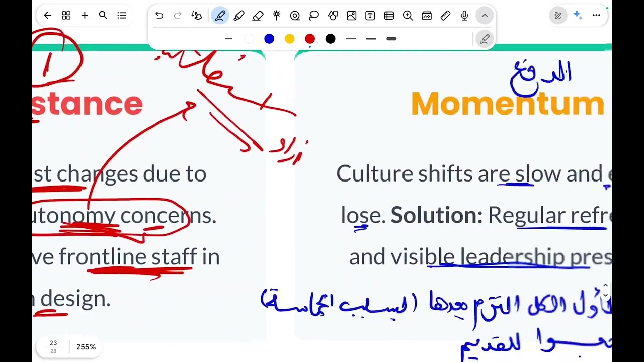Open search with the magnifier icon
Image resolution: width=644 pixels, height=362 pixels.
pyautogui.click(x=103, y=16)
